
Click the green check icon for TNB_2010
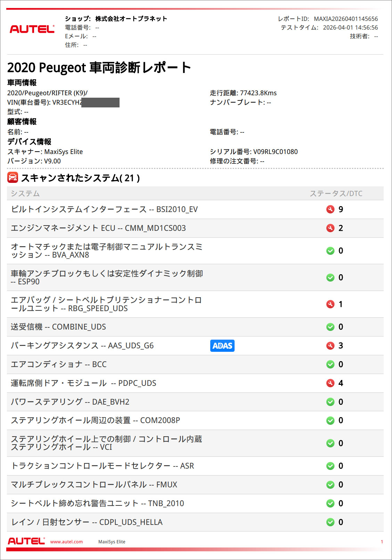(x=330, y=503)
